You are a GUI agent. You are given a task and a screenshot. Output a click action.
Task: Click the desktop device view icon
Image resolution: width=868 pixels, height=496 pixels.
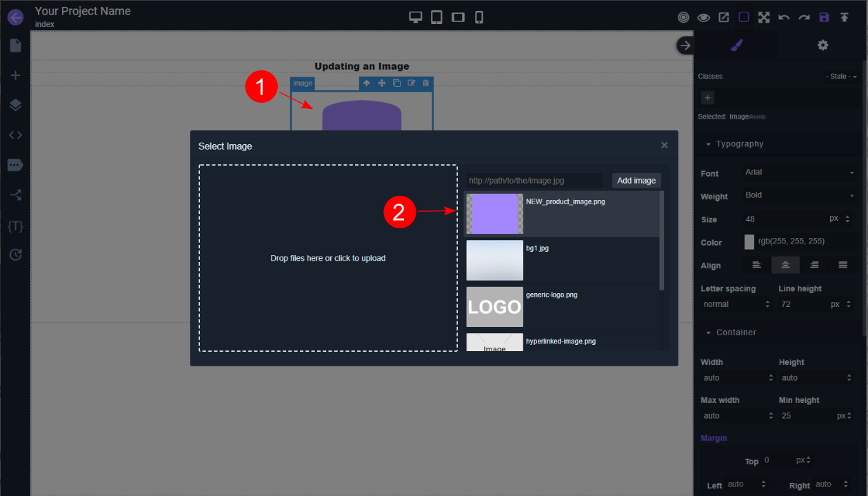click(416, 17)
